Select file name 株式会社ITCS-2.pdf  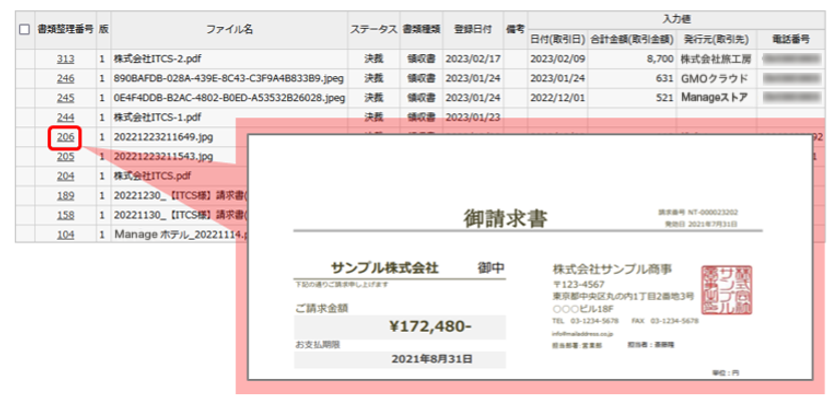click(x=158, y=59)
